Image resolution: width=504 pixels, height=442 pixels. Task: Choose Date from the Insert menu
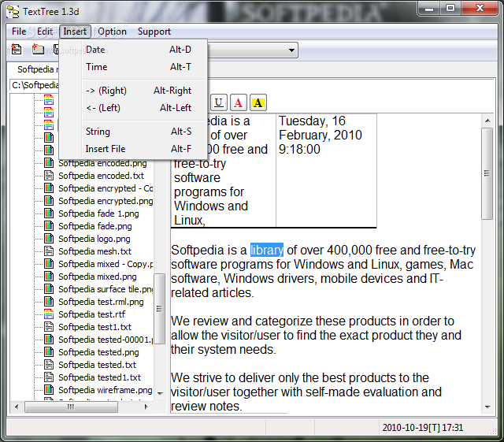click(133, 50)
